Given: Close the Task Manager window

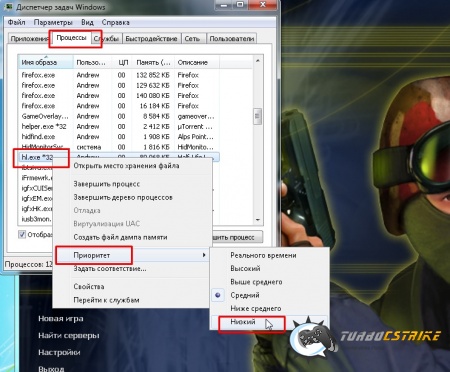Looking at the screenshot, I should point(263,5).
